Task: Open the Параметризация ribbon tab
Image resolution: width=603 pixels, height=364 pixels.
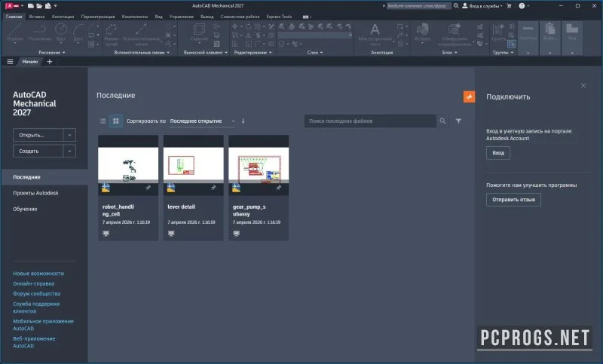Action: pos(98,17)
